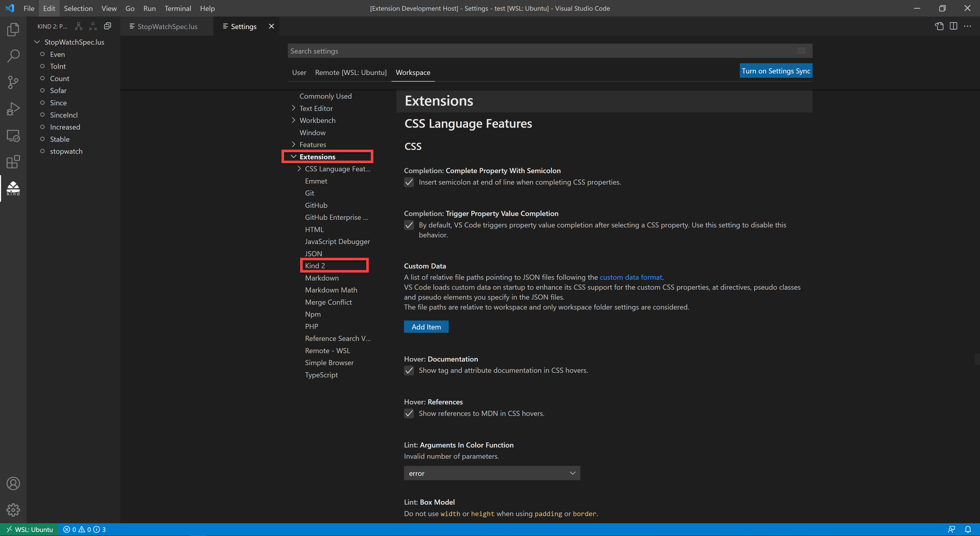Open the Terminal menu
Screen dimensions: 980x536
[x=178, y=8]
